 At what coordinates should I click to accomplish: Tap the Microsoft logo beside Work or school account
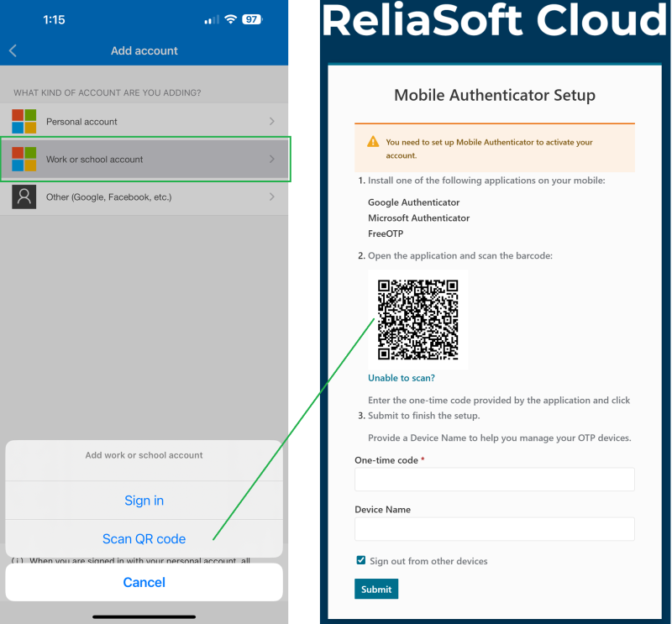(x=24, y=159)
